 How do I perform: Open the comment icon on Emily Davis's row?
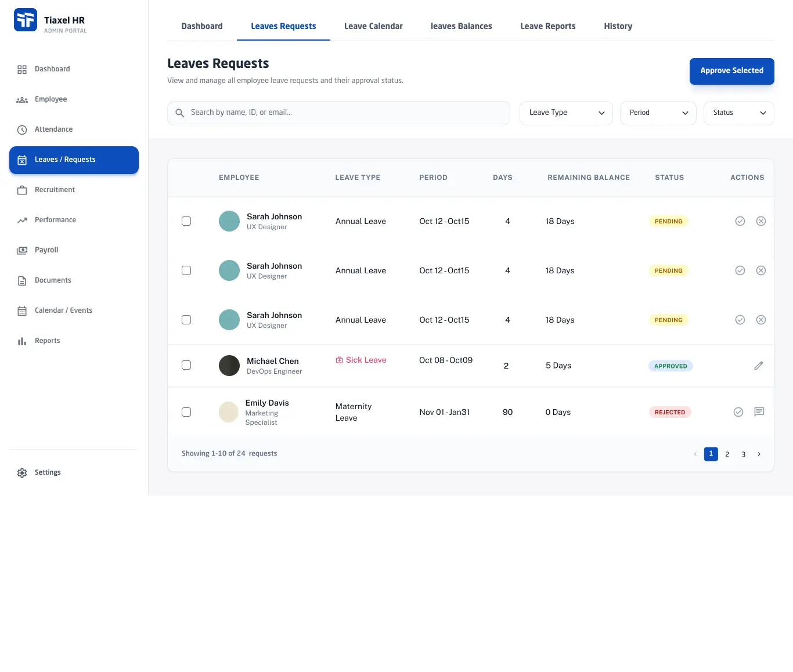[x=759, y=412]
